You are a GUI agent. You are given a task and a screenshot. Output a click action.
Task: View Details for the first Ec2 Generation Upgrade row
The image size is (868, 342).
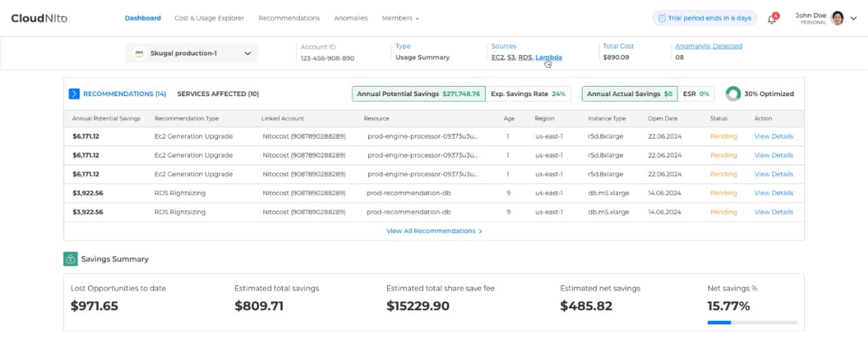pos(774,136)
